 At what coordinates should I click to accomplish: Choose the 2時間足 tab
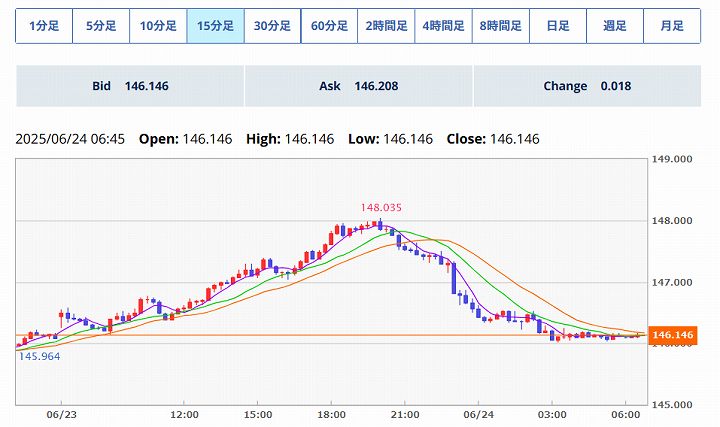tap(386, 26)
